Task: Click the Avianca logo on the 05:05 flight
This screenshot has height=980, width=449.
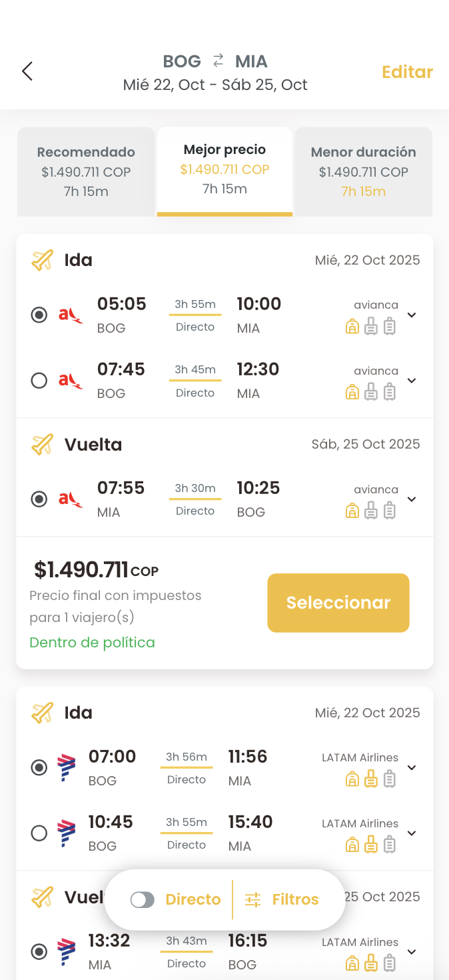Action: click(71, 315)
